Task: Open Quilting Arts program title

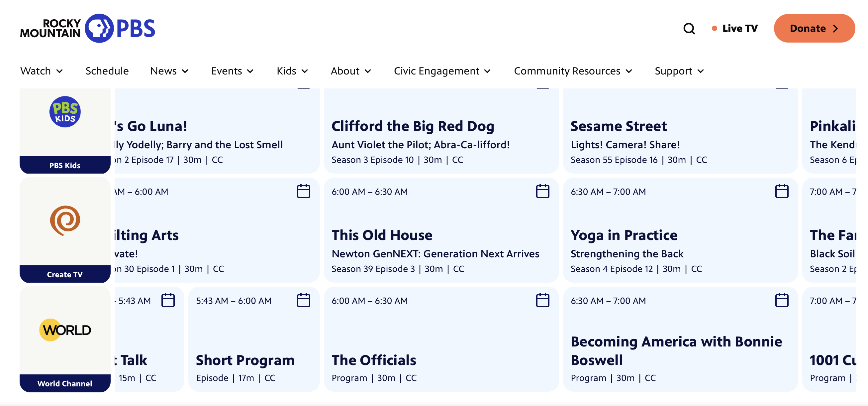Action: click(146, 235)
